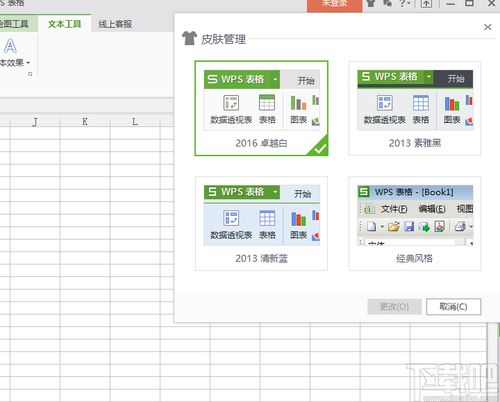The height and width of the screenshot is (402, 500).
Task: Open the 线上客服 tab
Action: tap(115, 24)
